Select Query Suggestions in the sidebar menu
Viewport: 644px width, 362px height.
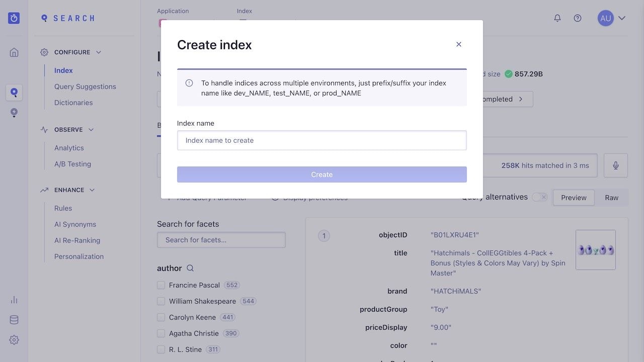[x=85, y=86]
